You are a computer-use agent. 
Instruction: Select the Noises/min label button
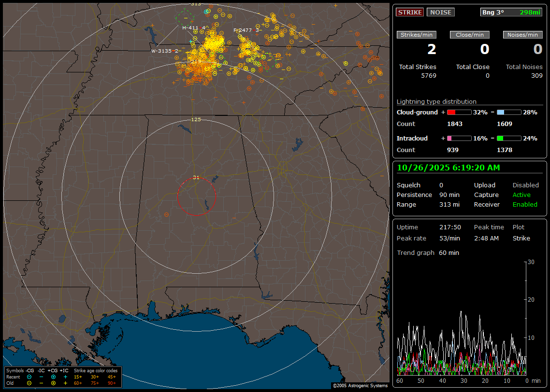click(x=522, y=35)
